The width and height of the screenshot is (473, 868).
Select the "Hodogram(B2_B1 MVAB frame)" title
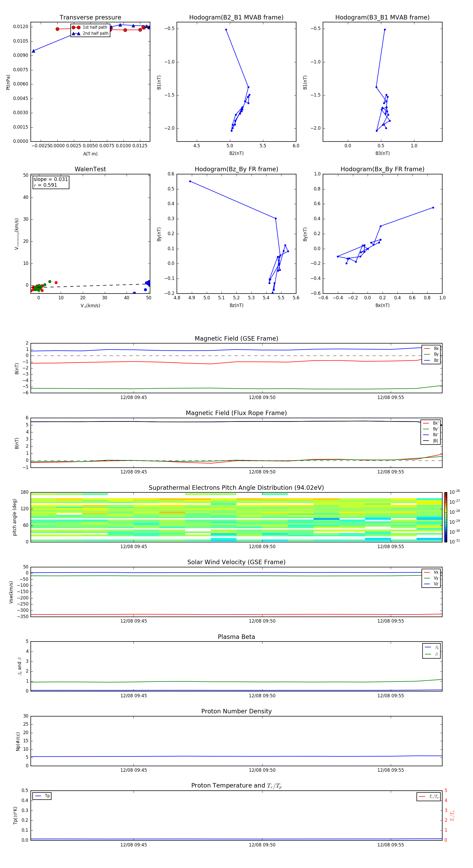(236, 18)
